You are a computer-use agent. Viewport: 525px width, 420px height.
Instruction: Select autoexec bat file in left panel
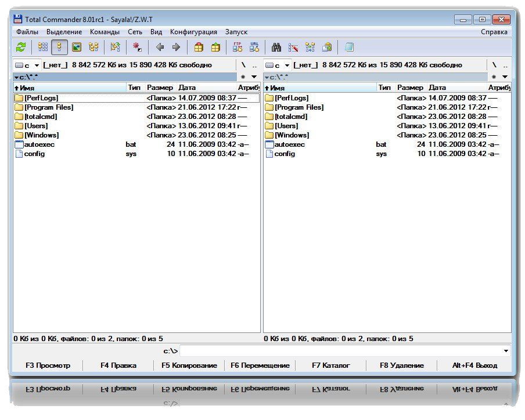point(136,144)
